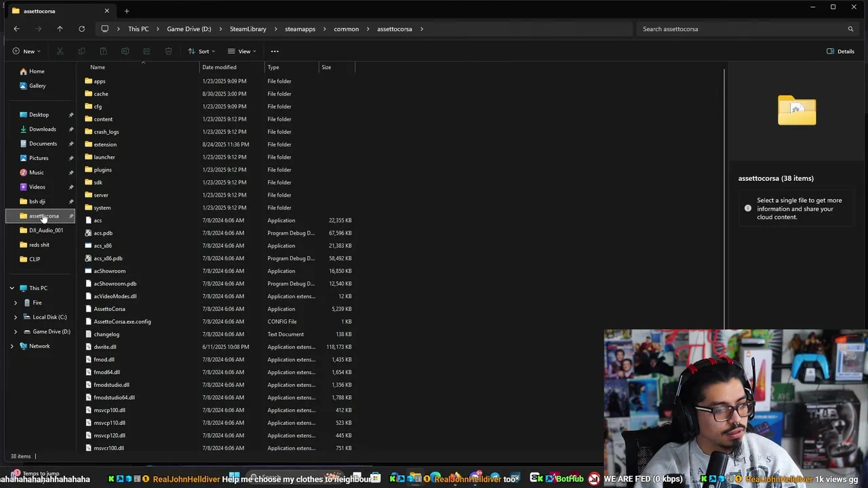This screenshot has width=868, height=488.
Task: Expand Game Drive (D:) tree node
Action: 16,331
